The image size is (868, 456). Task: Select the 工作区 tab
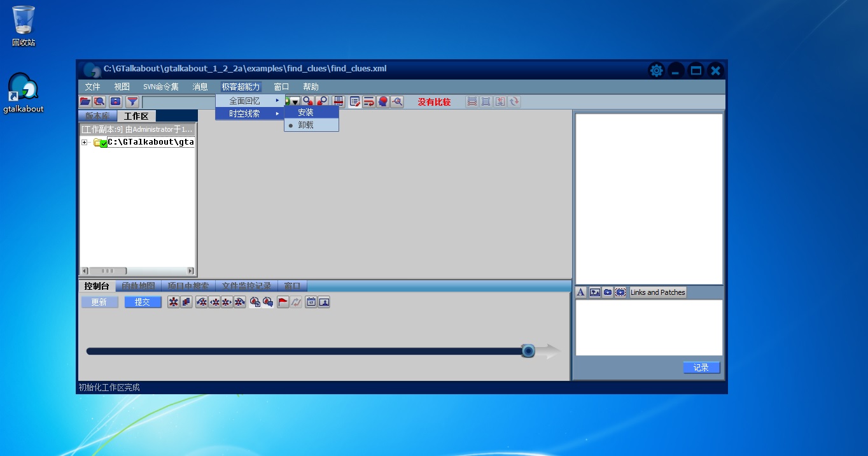click(136, 116)
